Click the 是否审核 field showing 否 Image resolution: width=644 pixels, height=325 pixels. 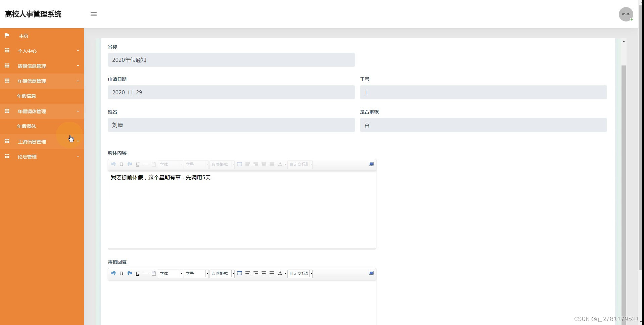[x=483, y=125]
